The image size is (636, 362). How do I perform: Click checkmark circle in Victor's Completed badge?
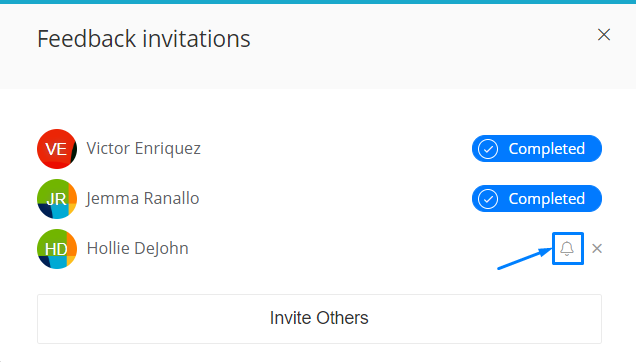(488, 149)
